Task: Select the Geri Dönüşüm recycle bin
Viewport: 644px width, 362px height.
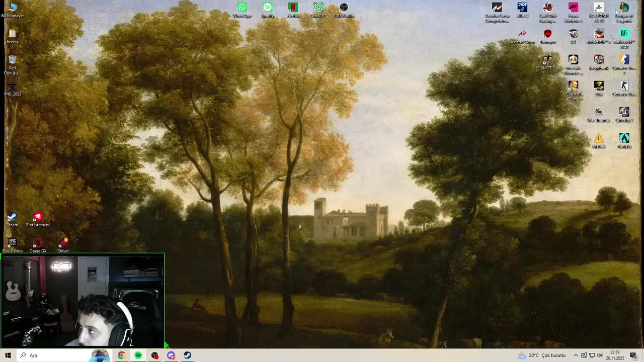Action: (13, 65)
